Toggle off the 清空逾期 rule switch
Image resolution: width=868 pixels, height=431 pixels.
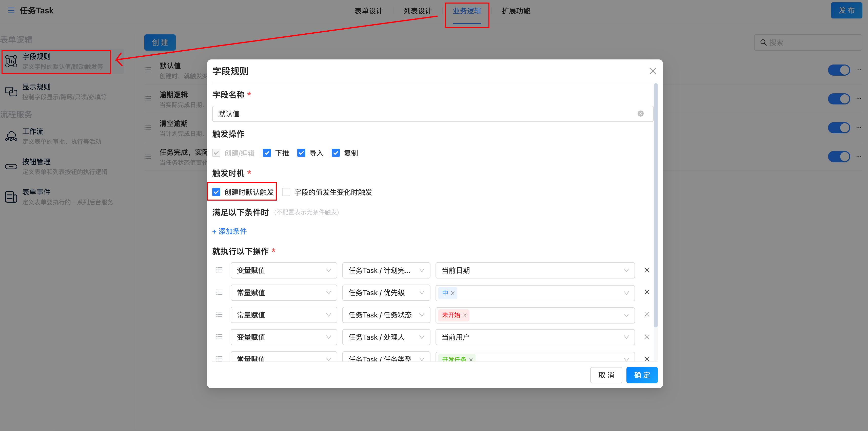tap(839, 128)
